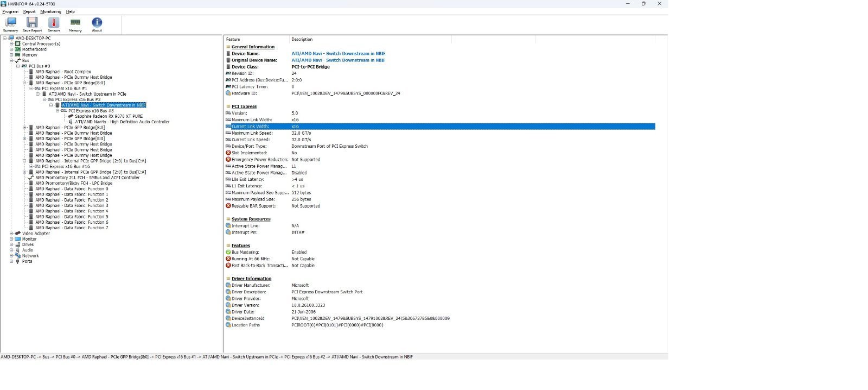
Task: Select AMD Promontory 21L FCH SMBus controller
Action: (x=87, y=178)
